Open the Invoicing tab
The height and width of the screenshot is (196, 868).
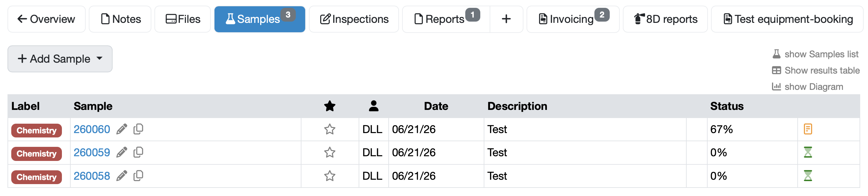(573, 19)
